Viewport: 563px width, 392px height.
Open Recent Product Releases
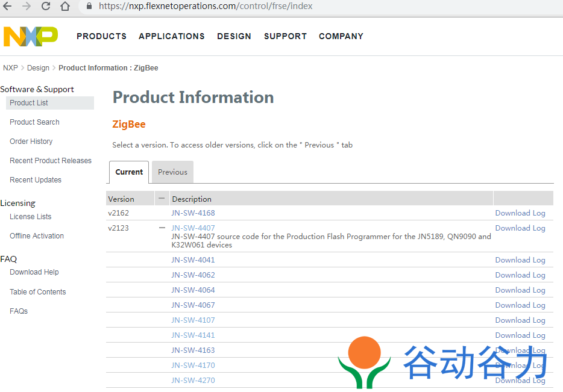point(51,161)
